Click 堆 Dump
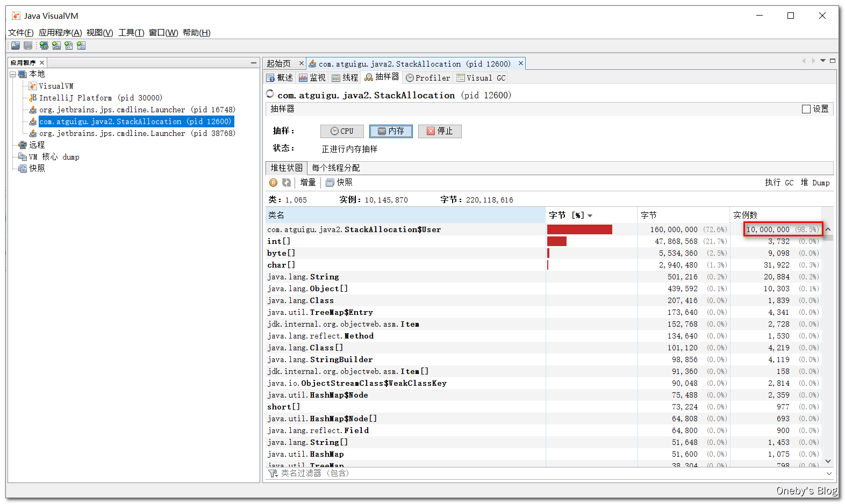The width and height of the screenshot is (845, 504). [x=815, y=183]
